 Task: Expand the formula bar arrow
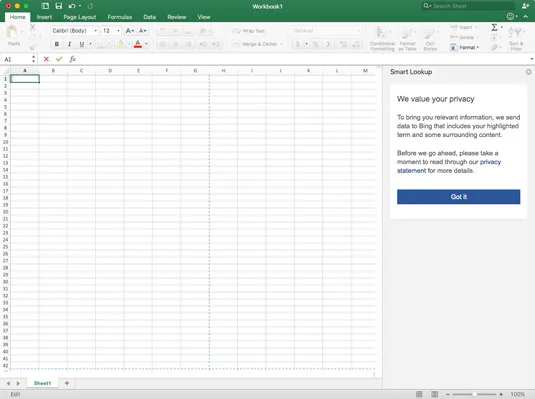[531, 59]
